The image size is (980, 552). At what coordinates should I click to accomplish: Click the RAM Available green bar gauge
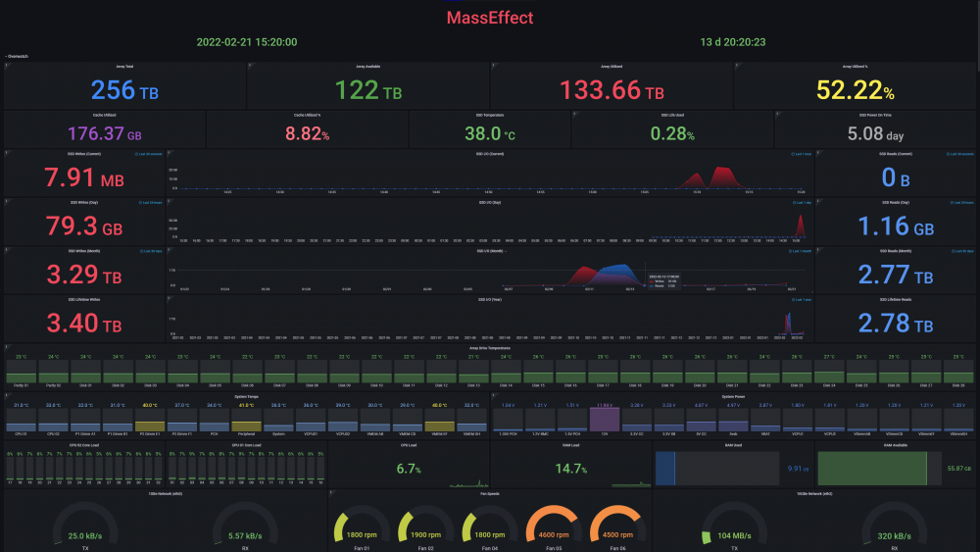point(879,469)
